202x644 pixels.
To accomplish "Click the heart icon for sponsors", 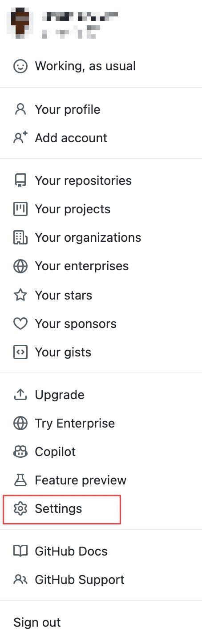I will point(20,324).
